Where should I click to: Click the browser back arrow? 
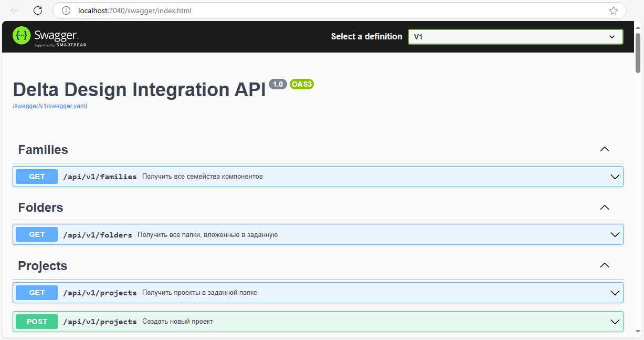click(x=15, y=11)
